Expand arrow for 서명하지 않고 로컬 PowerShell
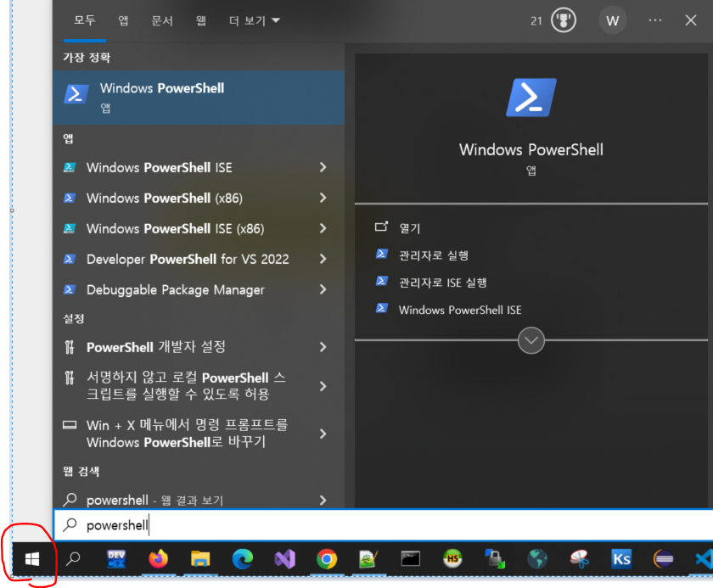This screenshot has height=588, width=713. tap(323, 386)
